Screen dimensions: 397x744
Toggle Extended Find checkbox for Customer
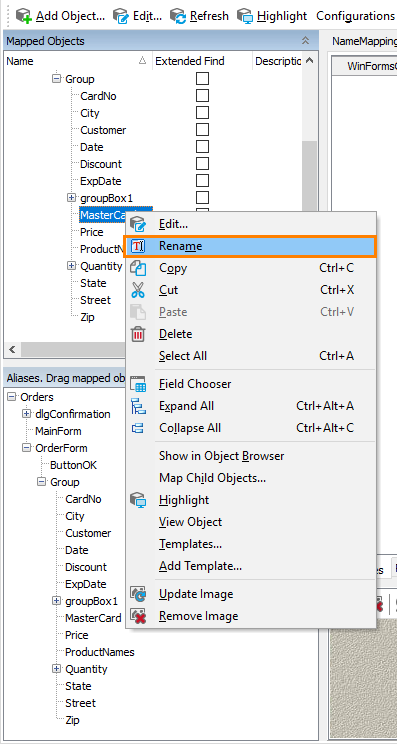203,130
